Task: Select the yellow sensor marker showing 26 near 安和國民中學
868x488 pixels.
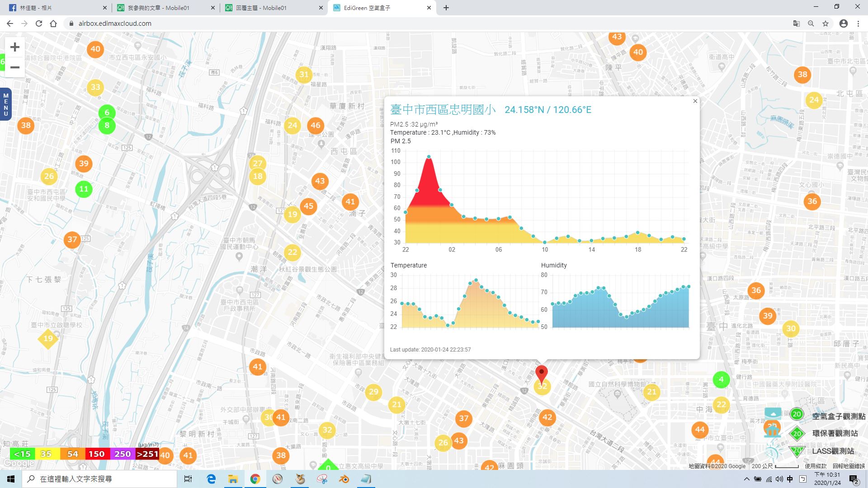Action: coord(49,176)
